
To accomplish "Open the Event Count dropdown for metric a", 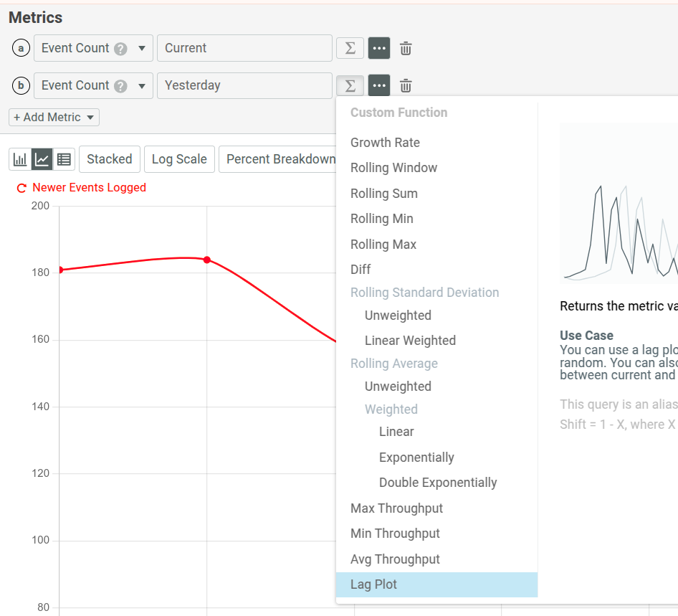I will (92, 47).
